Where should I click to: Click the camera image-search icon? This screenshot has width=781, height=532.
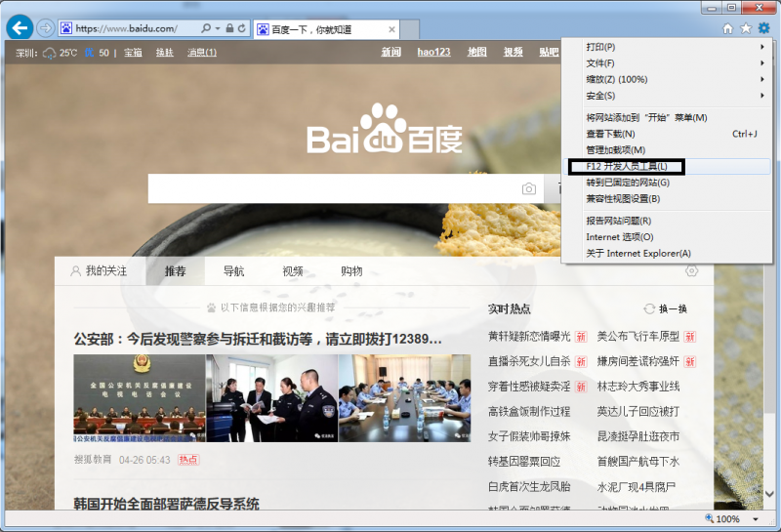(x=529, y=188)
